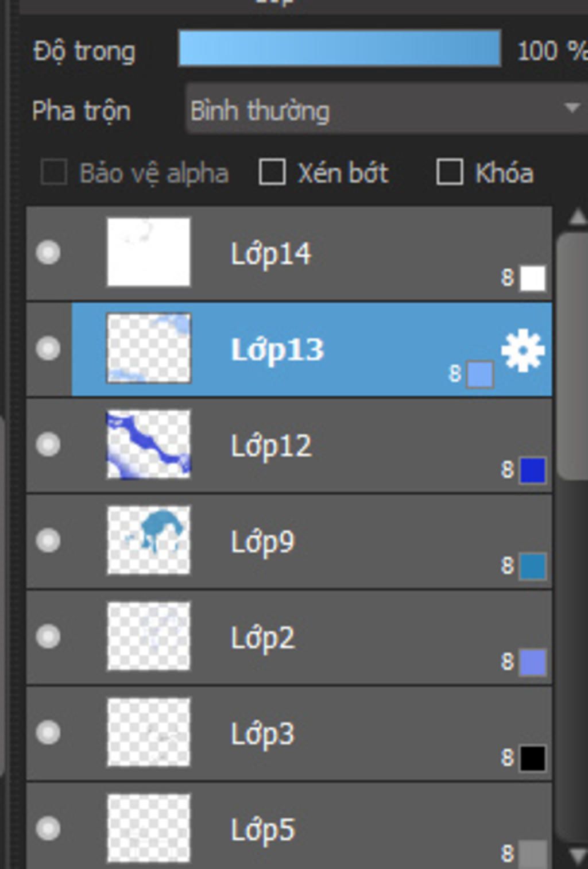Enable the Xén bớt clipping checkbox
The image size is (588, 869).
click(272, 172)
